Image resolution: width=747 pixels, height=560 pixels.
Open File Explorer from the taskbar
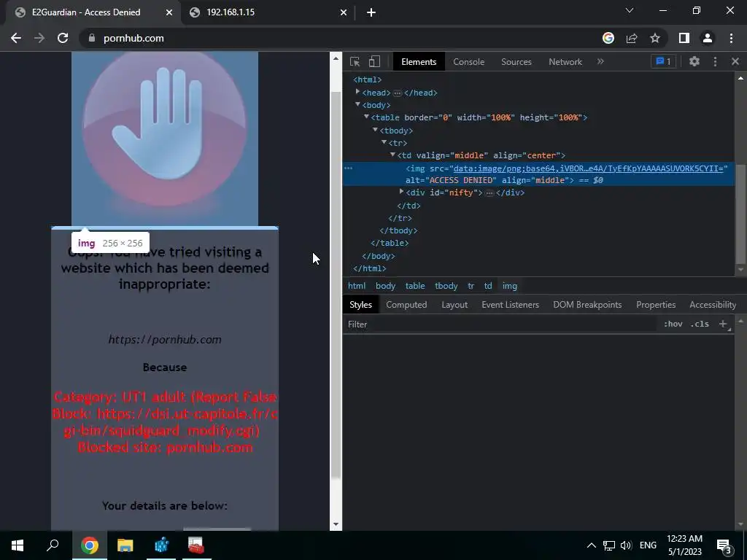coord(125,545)
